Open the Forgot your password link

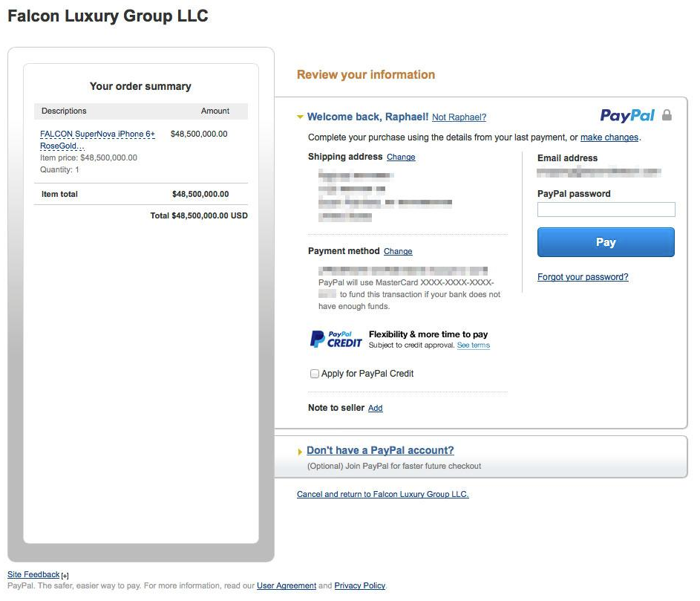(x=583, y=277)
